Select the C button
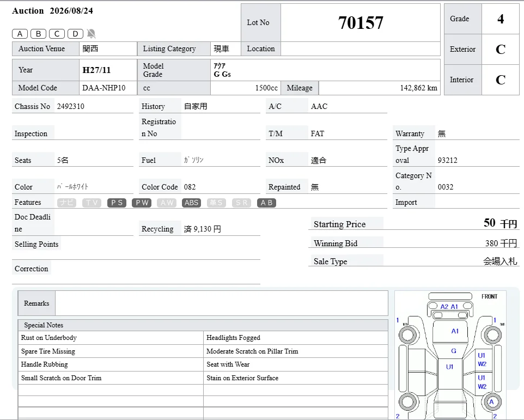 (57, 34)
